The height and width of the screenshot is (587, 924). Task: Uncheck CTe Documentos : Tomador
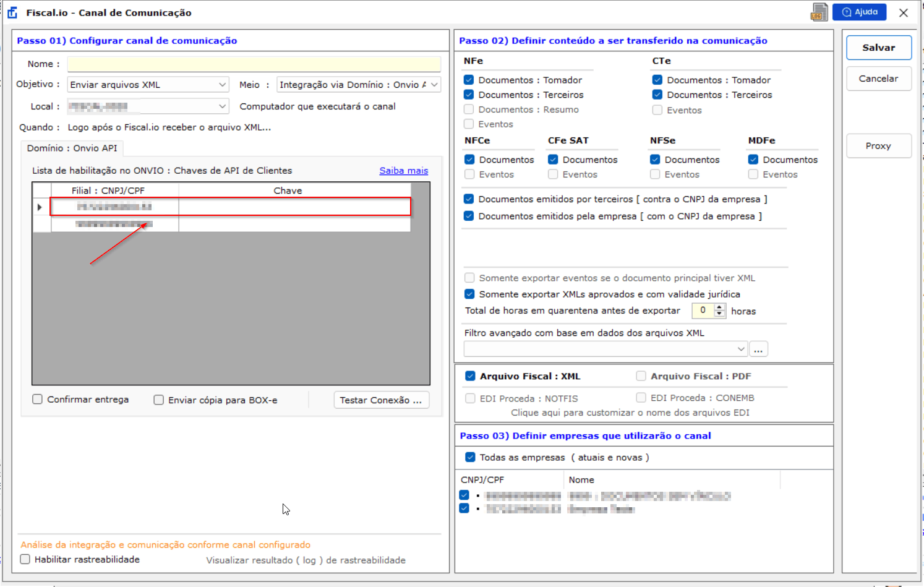point(657,80)
